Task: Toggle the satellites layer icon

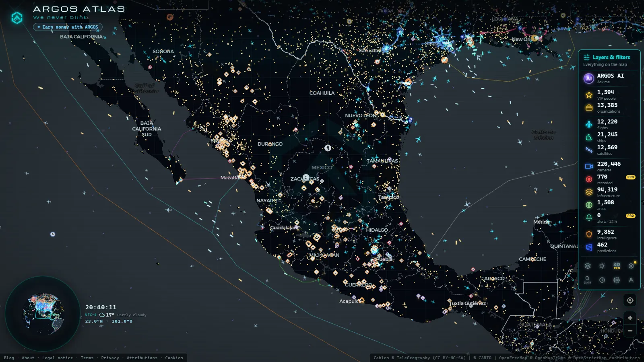Action: pos(589,150)
